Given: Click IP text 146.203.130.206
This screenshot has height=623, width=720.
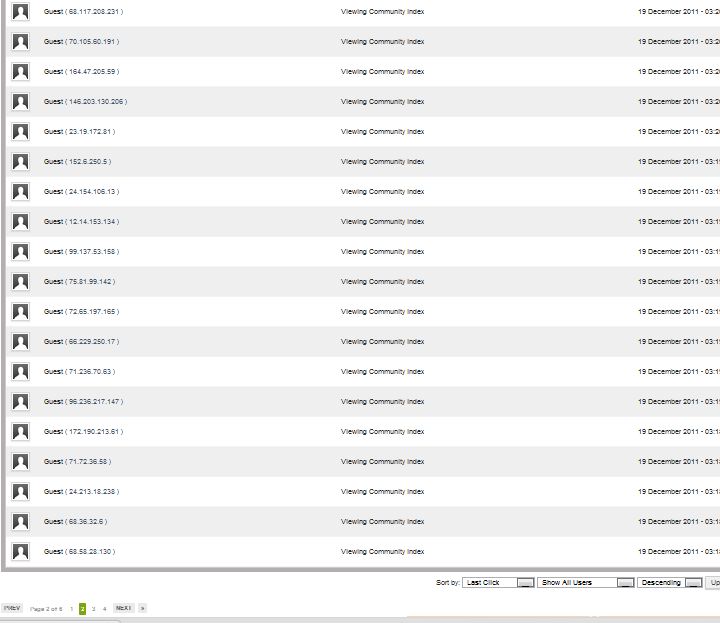Looking at the screenshot, I should point(96,101).
